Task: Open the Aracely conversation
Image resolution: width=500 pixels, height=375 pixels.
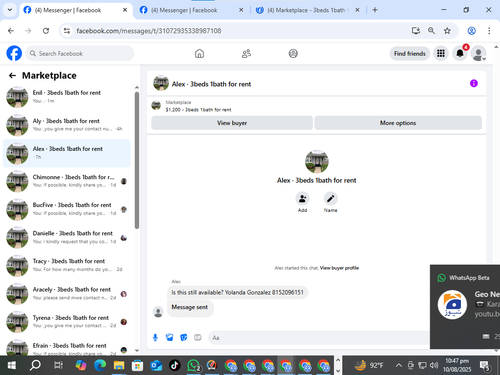Action: coord(67,294)
